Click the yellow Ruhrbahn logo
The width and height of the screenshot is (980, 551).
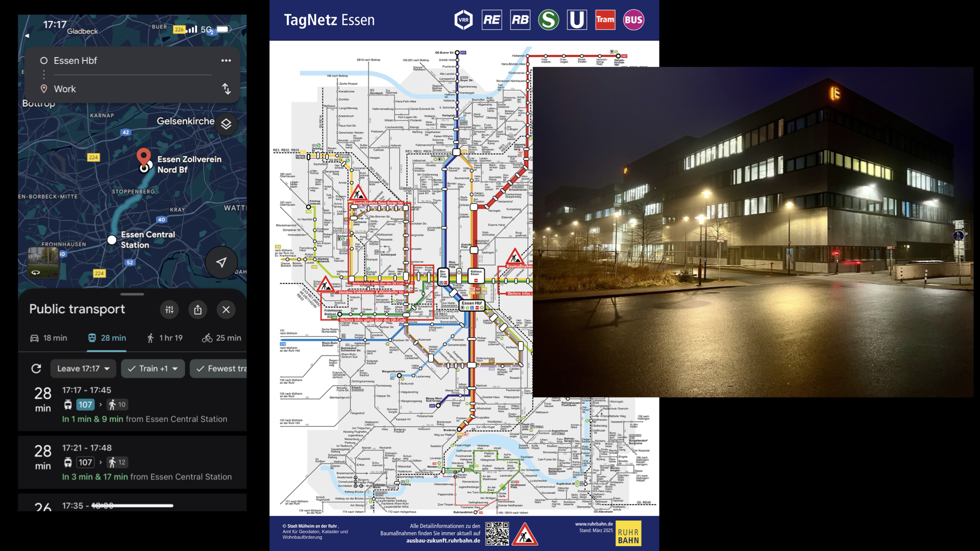[x=628, y=534]
